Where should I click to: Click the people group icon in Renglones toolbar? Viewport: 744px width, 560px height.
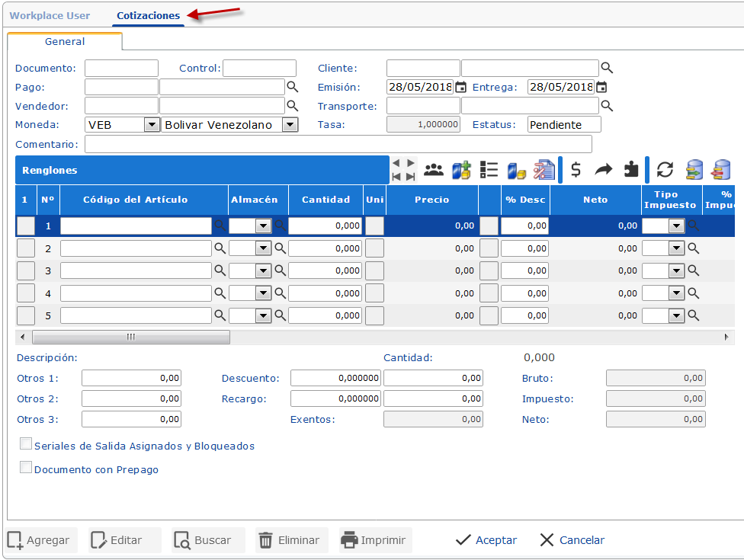434,170
